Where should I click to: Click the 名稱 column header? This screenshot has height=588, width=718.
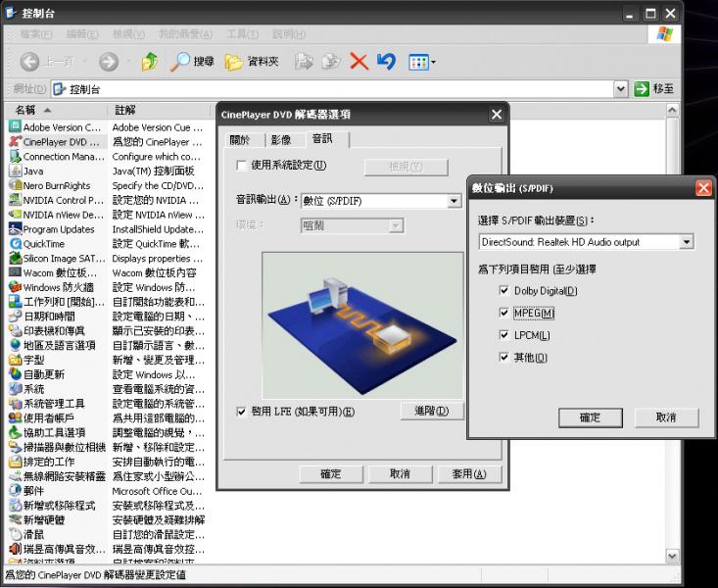tap(29, 110)
